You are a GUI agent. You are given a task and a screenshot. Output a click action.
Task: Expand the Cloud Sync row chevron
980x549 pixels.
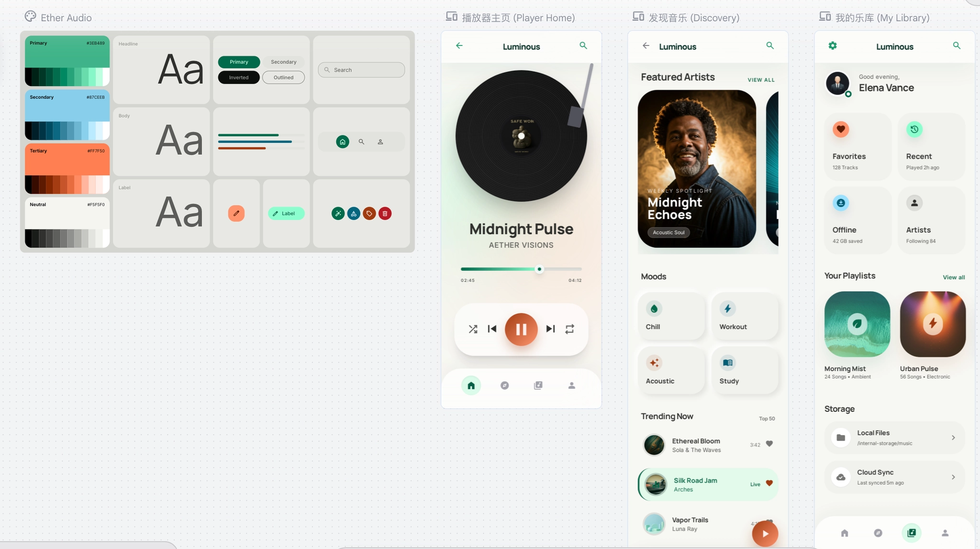[953, 477]
